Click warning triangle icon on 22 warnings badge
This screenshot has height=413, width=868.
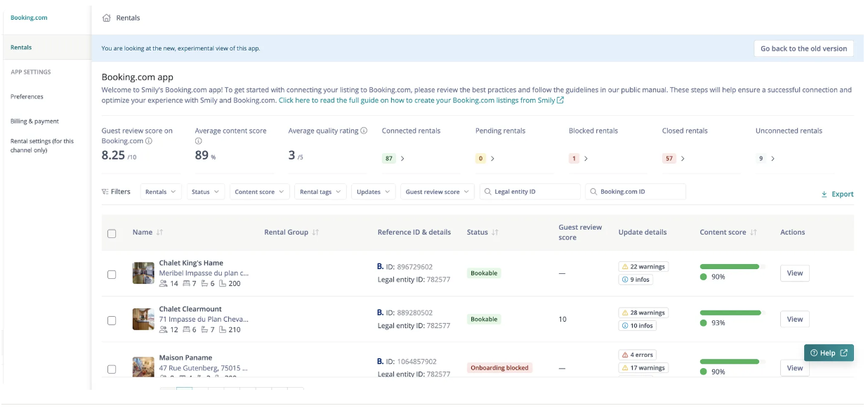coord(625,267)
